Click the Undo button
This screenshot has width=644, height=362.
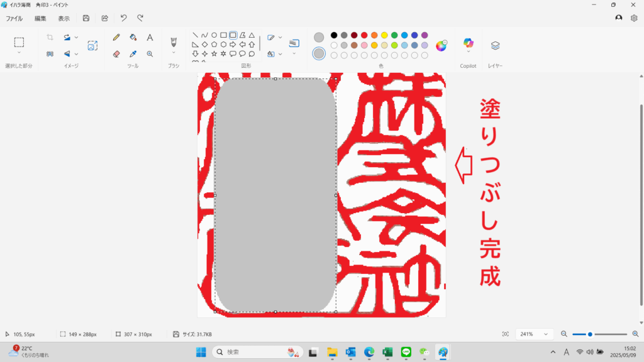tap(123, 18)
